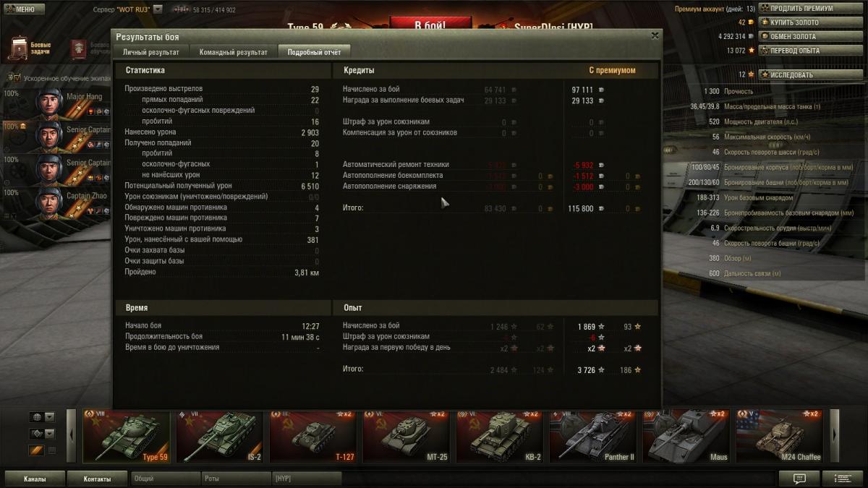
Task: Close the Результаты боя window
Action: [x=655, y=35]
